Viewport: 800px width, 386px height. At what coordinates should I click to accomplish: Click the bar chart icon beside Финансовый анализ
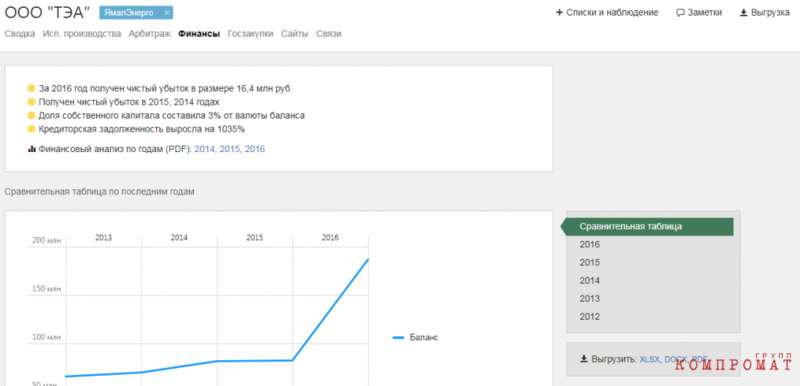32,149
